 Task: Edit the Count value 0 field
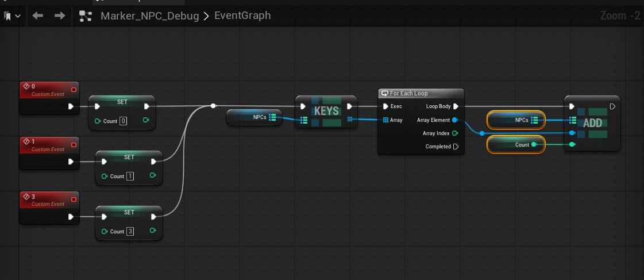123,121
